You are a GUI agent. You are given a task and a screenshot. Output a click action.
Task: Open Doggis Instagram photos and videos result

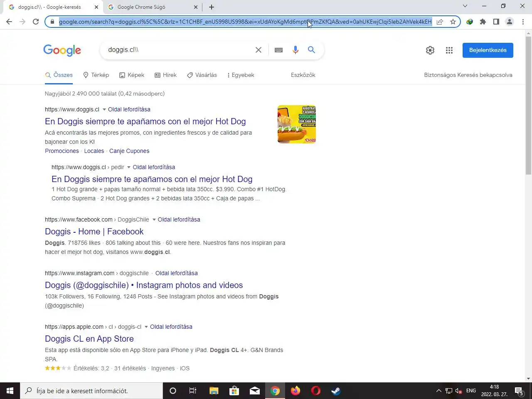144,285
